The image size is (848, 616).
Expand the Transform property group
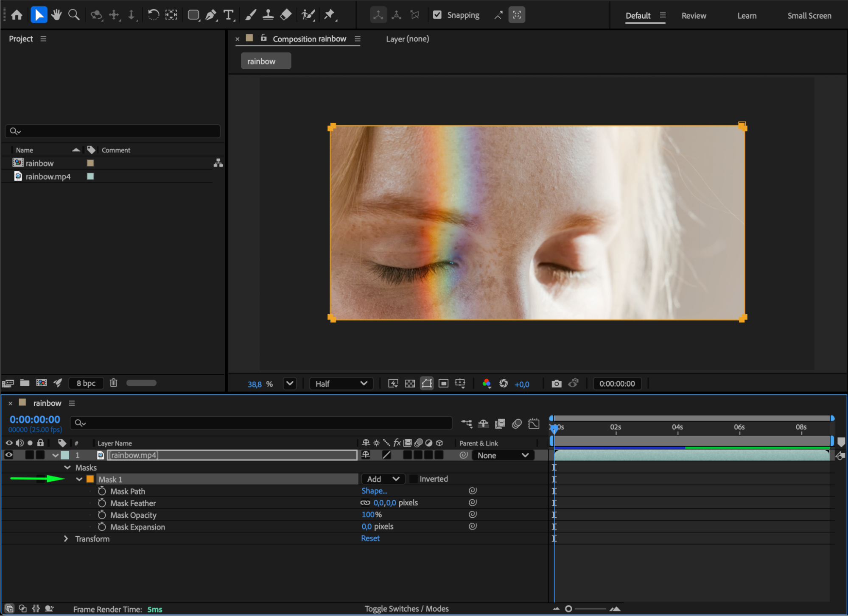click(x=66, y=539)
